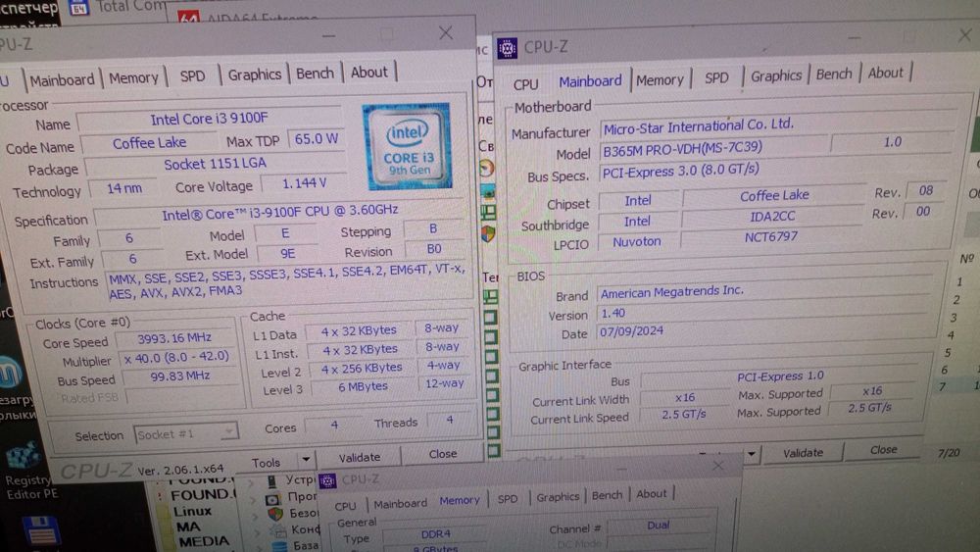980x552 pixels.
Task: Click the CPU-Z icon in the bottom Memory window
Action: click(x=327, y=480)
